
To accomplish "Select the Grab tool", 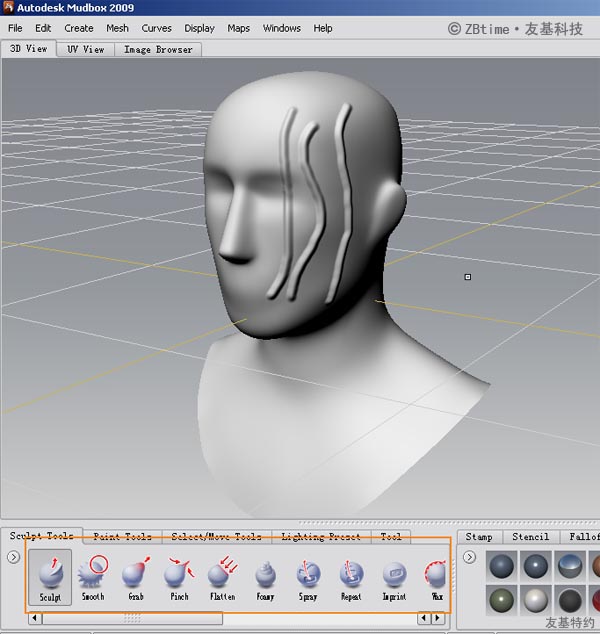I will pyautogui.click(x=136, y=577).
